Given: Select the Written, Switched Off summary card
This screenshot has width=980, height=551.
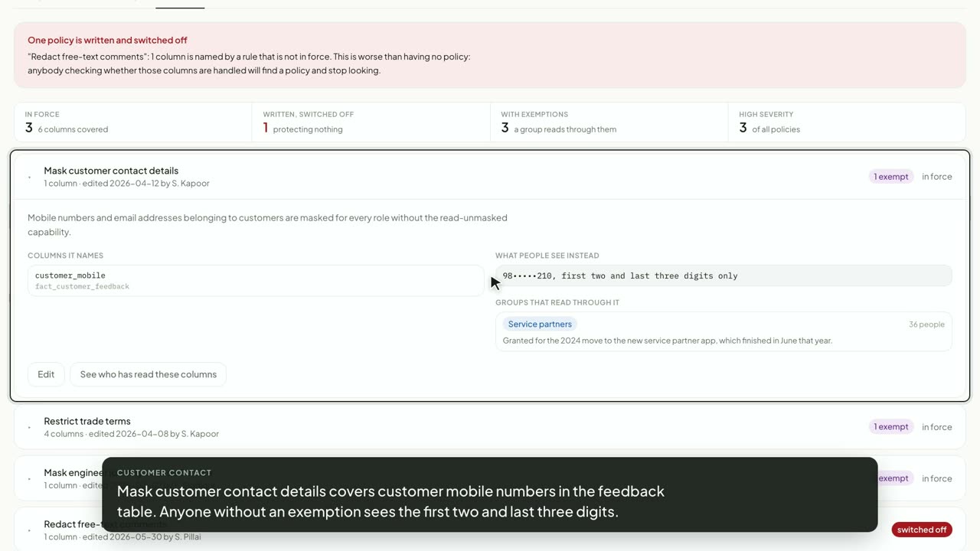Looking at the screenshot, I should tap(371, 122).
